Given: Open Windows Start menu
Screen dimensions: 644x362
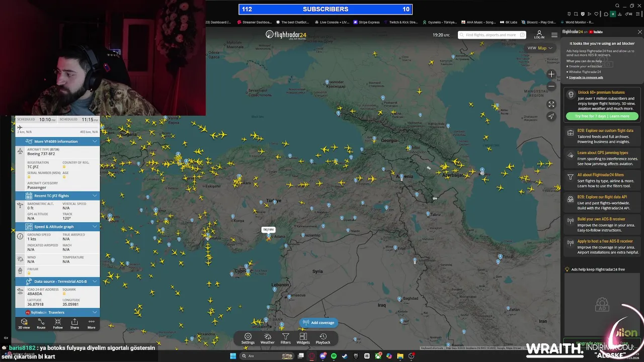Looking at the screenshot, I should click(x=232, y=356).
